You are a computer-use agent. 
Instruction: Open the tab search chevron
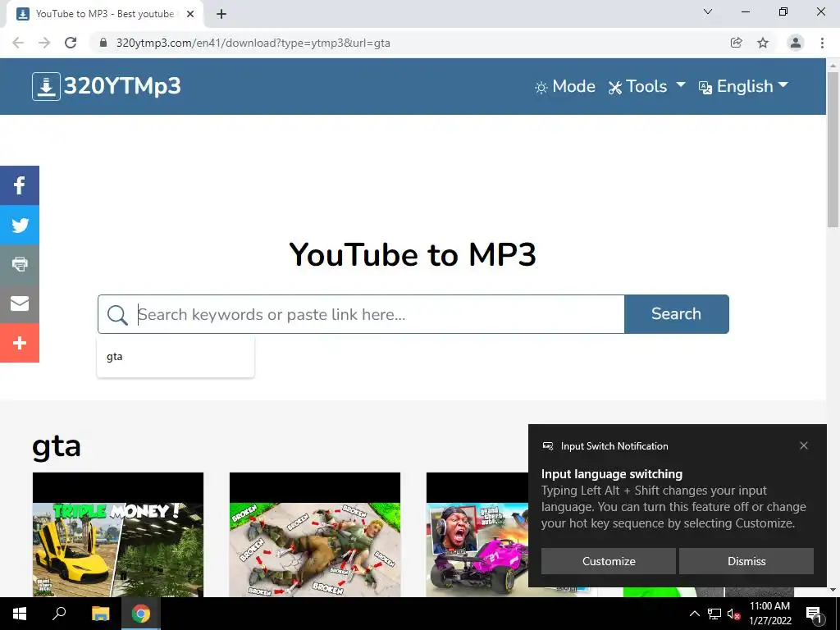coord(708,11)
